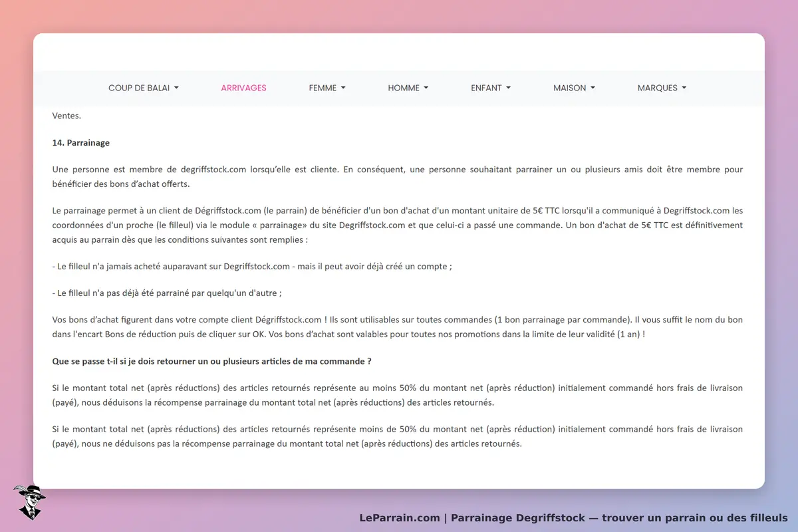The image size is (798, 532).
Task: Click the line 'Le filleul n'a pas déjà été parrainé'
Action: pos(167,293)
